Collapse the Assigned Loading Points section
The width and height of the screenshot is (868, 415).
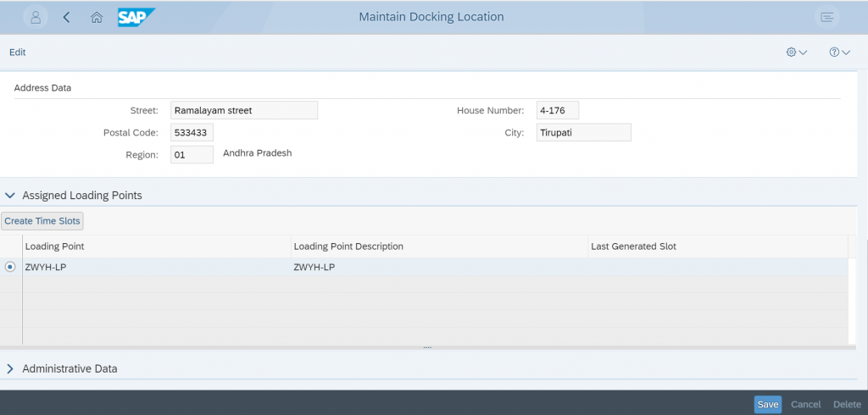tap(10, 196)
